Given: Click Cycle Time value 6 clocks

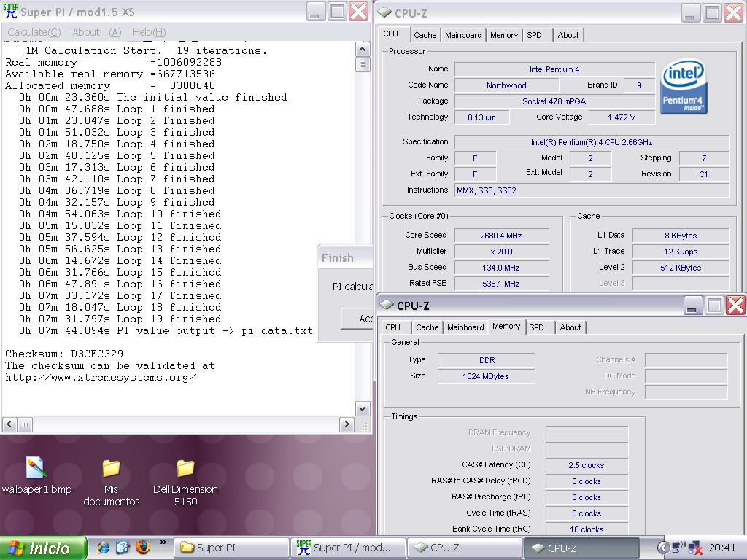Looking at the screenshot, I should tap(587, 513).
